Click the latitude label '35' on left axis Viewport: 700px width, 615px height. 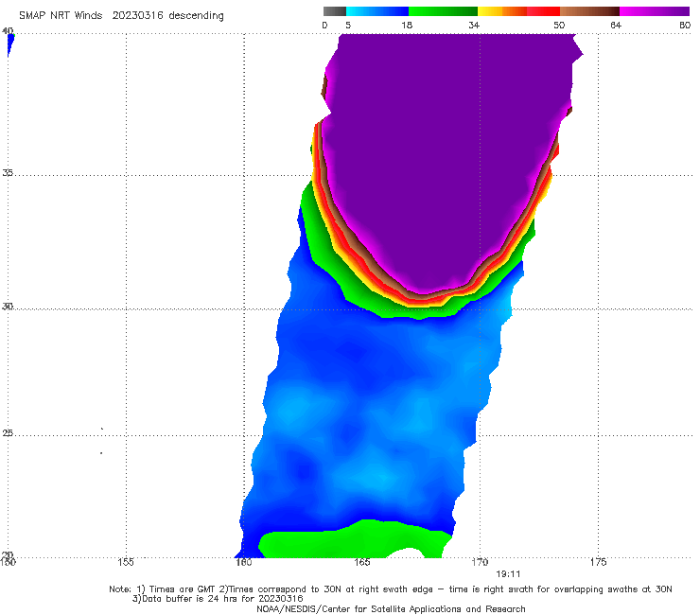8,172
